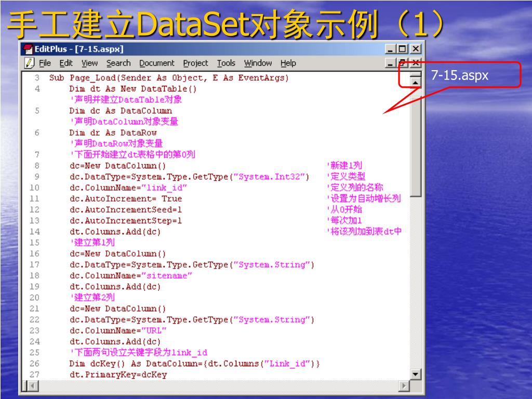Click 'Dim dt As New DataTable()' on line 4
The width and height of the screenshot is (532, 399).
click(133, 89)
